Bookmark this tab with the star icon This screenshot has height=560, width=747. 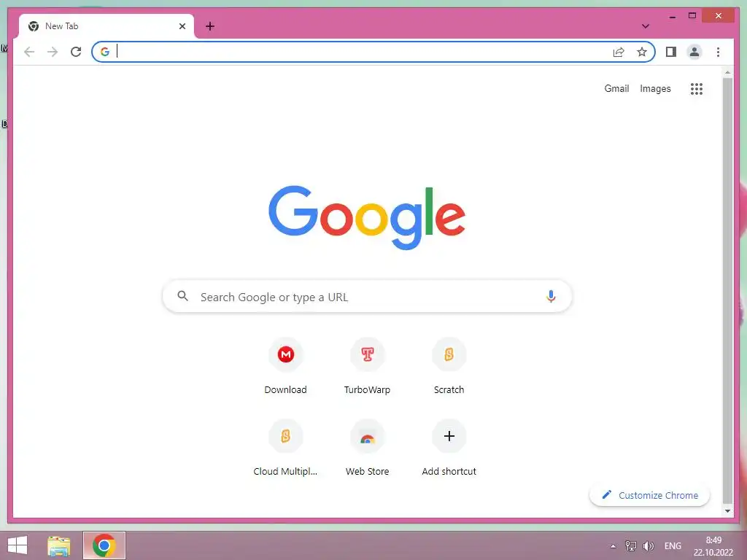(x=642, y=52)
